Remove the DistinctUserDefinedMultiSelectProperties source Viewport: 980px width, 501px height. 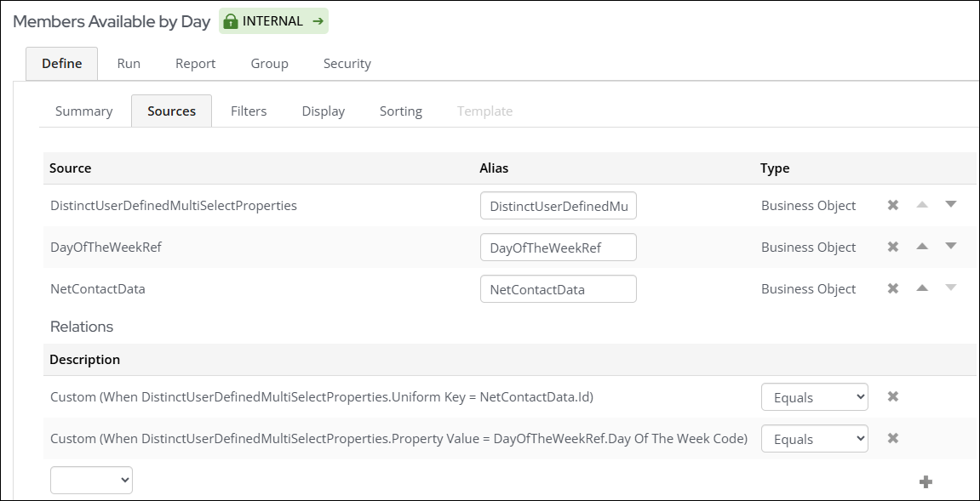pos(892,205)
